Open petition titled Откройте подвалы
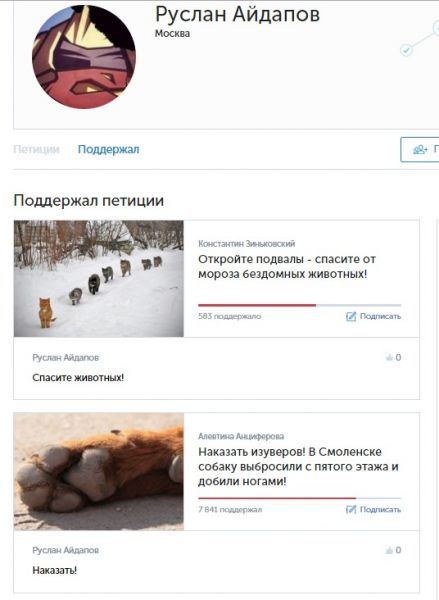439x600 pixels. [287, 267]
